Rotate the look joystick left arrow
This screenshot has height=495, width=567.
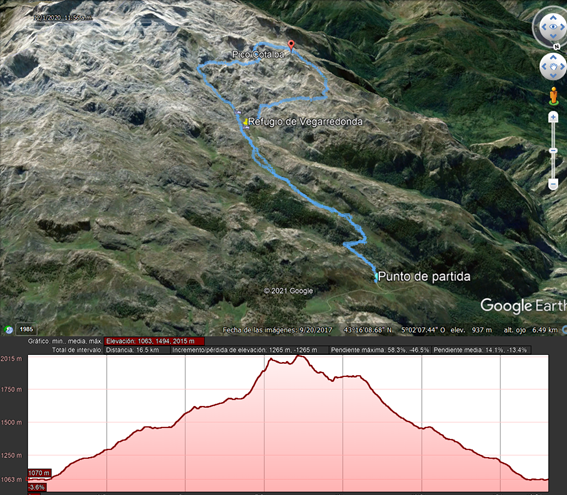point(544,27)
